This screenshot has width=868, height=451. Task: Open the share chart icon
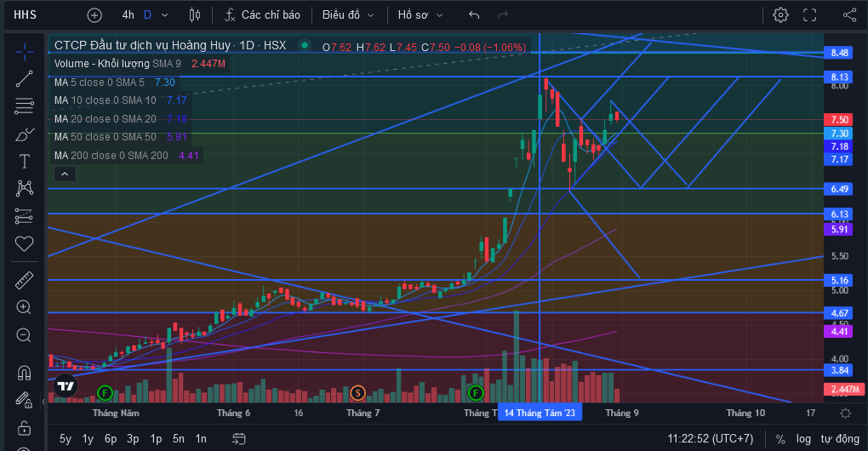point(850,15)
